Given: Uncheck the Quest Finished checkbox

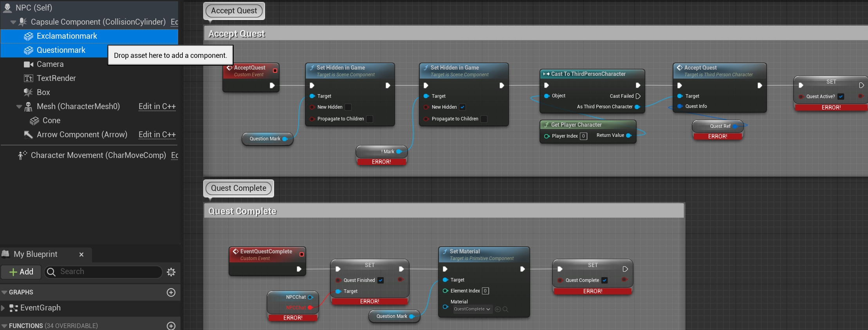Looking at the screenshot, I should (381, 280).
